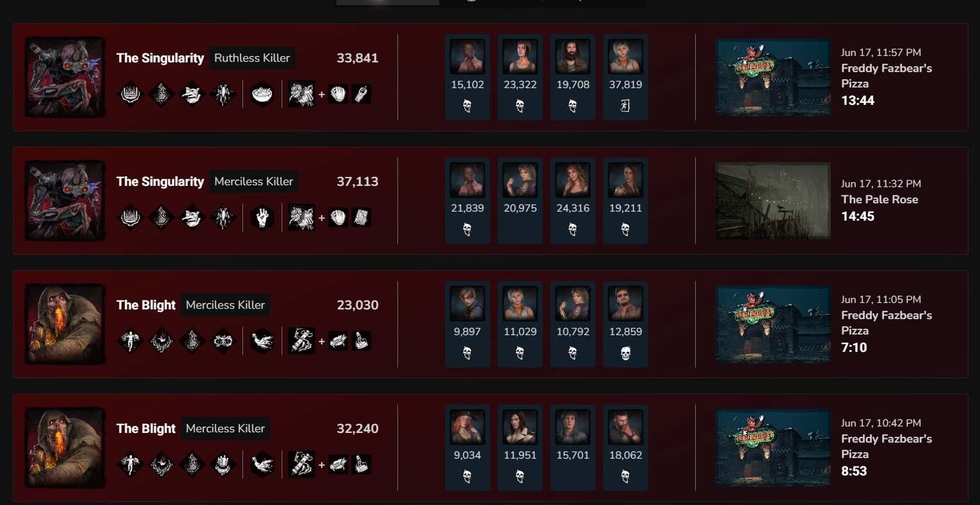Select survivor portrait with score 24,316
980x505 pixels.
(x=573, y=180)
